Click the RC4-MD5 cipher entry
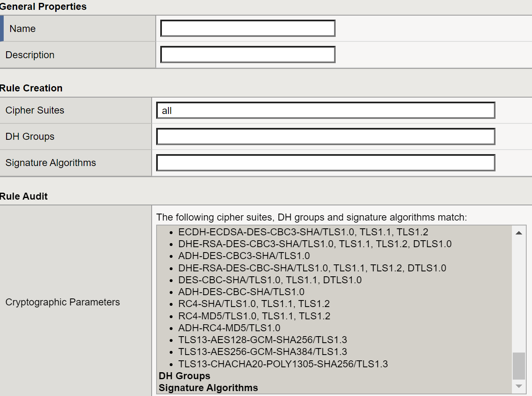532x396 pixels. point(254,316)
